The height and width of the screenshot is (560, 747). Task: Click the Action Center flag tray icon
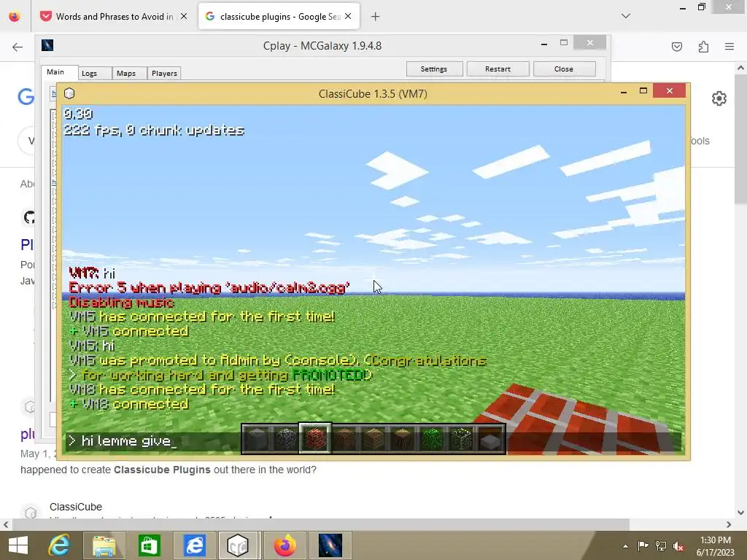click(643, 546)
